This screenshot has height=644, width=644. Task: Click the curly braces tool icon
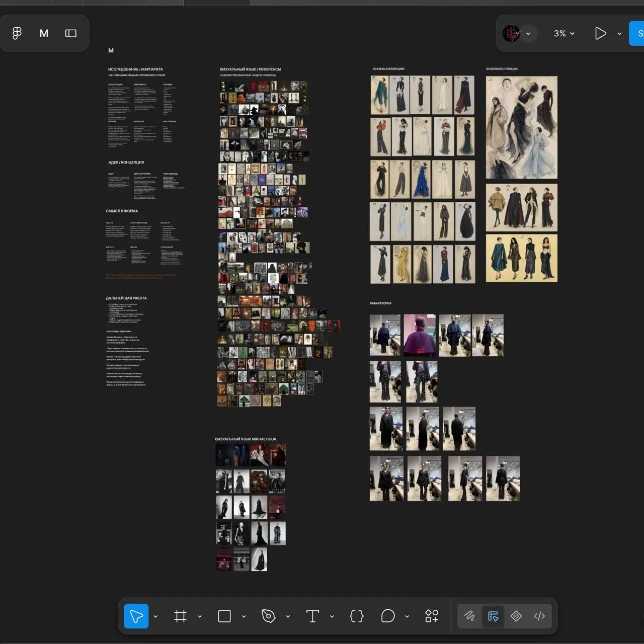357,616
